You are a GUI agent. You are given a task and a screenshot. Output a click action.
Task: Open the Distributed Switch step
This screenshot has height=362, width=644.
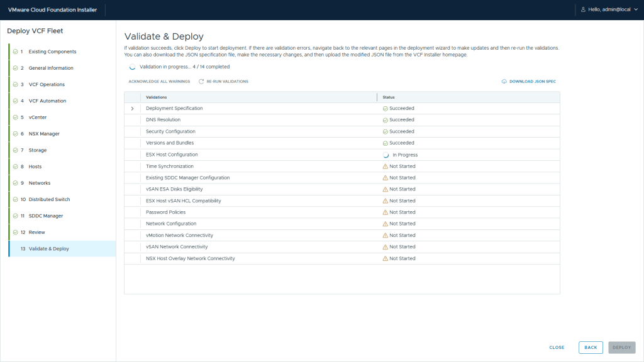tap(49, 199)
